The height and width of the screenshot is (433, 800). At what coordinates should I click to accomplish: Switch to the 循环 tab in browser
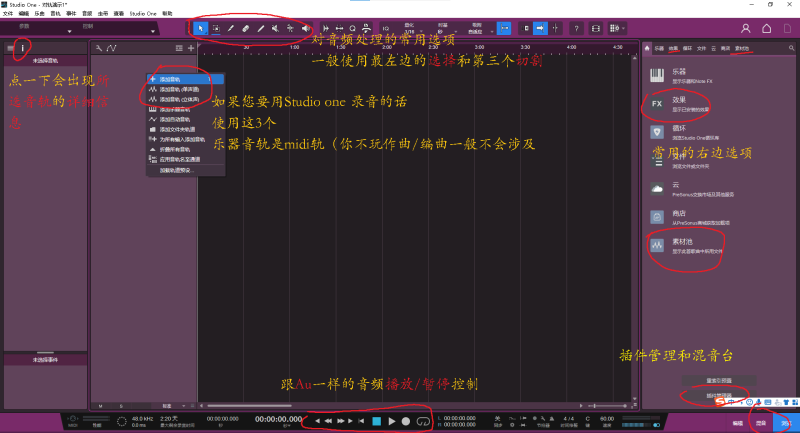688,47
